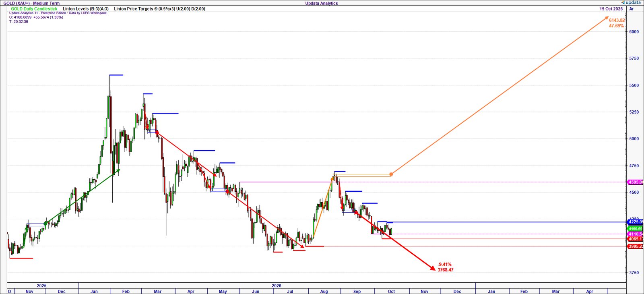Click the 2026 year label on time axis

coord(277,286)
